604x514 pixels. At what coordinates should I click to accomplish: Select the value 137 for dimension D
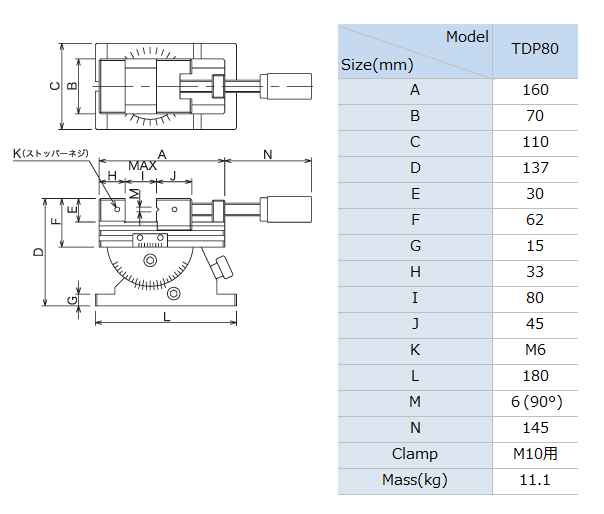click(x=535, y=168)
